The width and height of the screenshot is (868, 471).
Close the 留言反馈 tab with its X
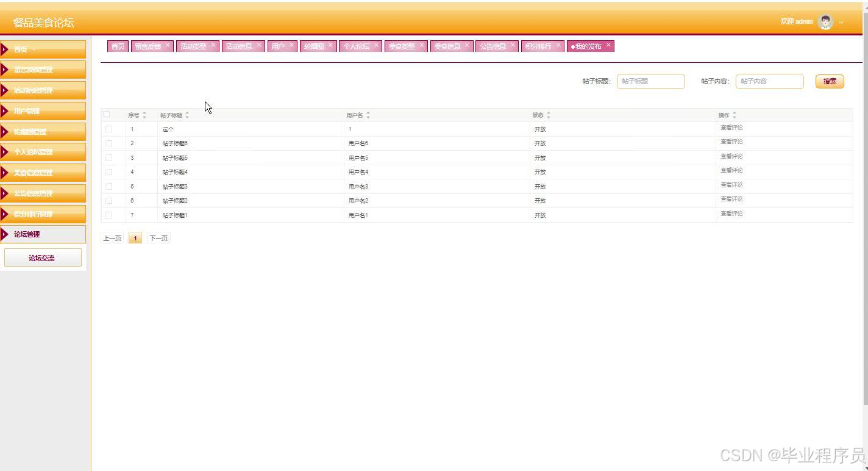168,45
